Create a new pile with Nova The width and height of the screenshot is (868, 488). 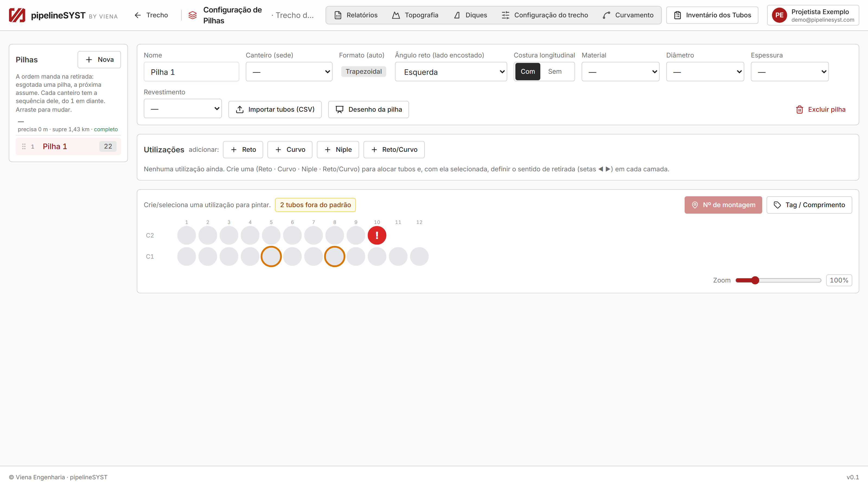coord(99,60)
